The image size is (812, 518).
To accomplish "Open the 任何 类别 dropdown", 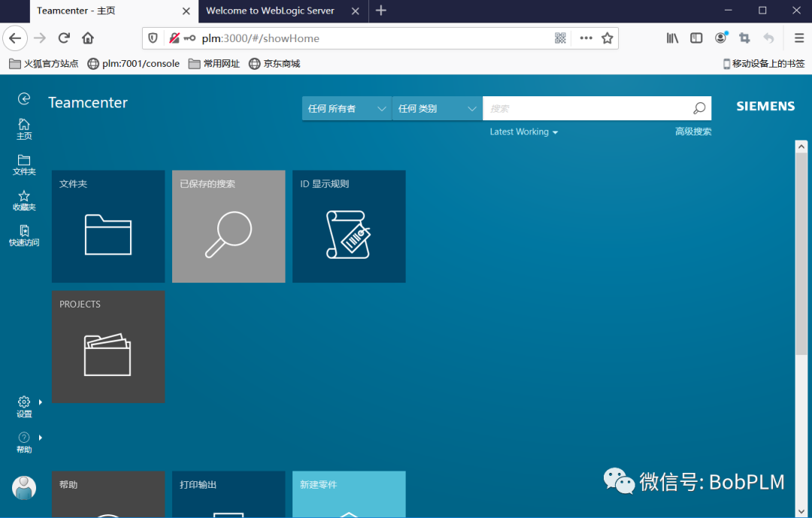I will [437, 108].
